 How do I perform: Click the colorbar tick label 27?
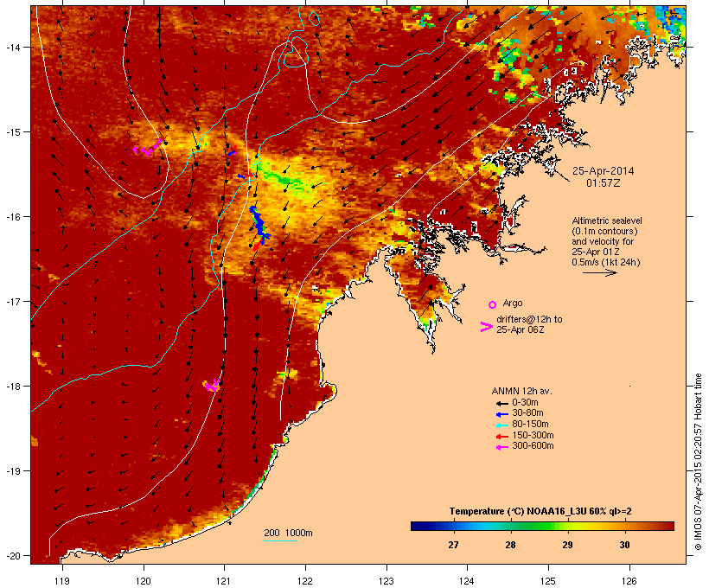click(453, 545)
